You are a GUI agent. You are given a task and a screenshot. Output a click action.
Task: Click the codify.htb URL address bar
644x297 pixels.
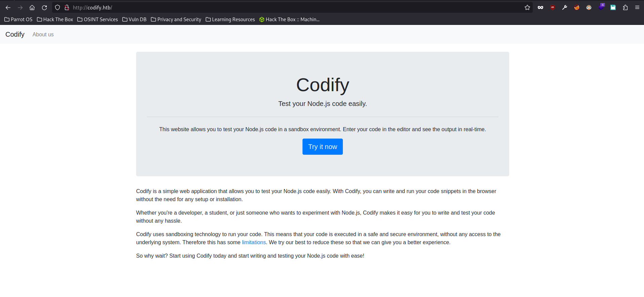269,7
